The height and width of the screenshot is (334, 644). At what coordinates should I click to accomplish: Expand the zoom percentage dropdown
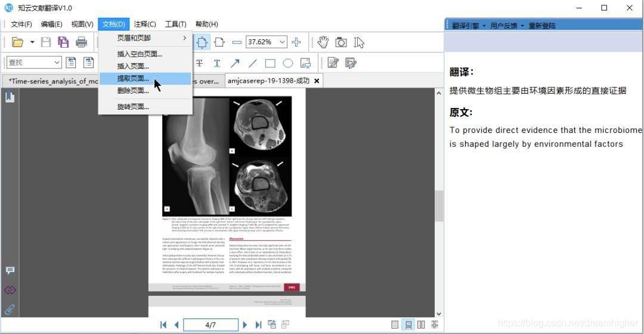[282, 42]
